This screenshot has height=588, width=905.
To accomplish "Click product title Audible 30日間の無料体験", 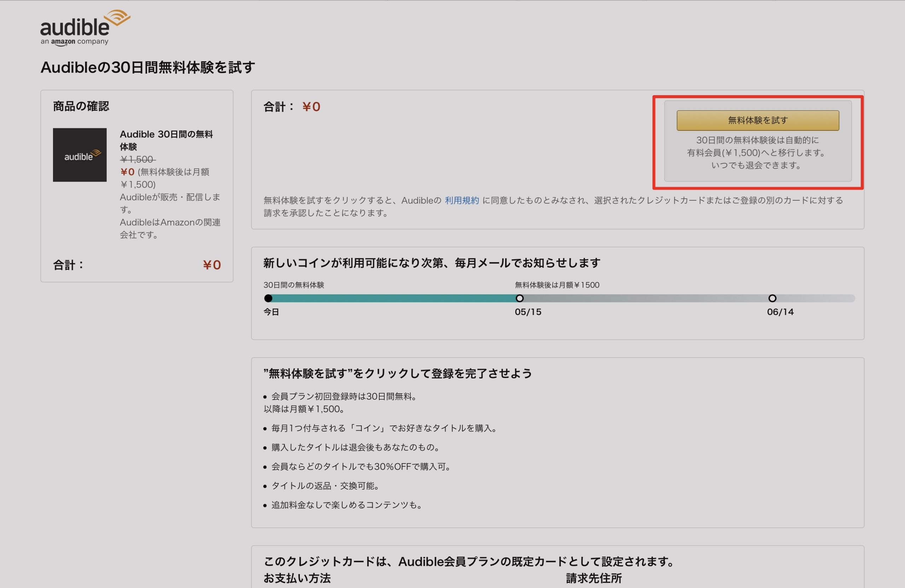I will click(166, 140).
